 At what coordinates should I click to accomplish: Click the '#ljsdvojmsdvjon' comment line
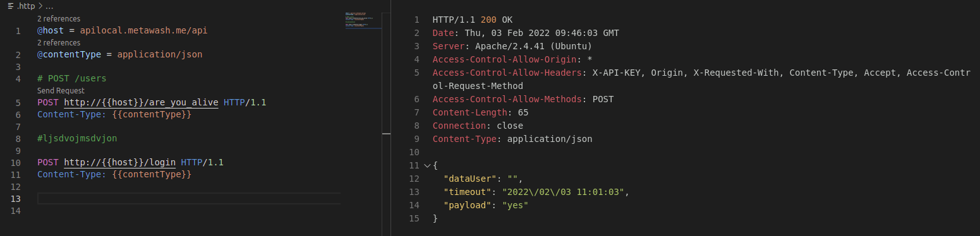point(77,139)
